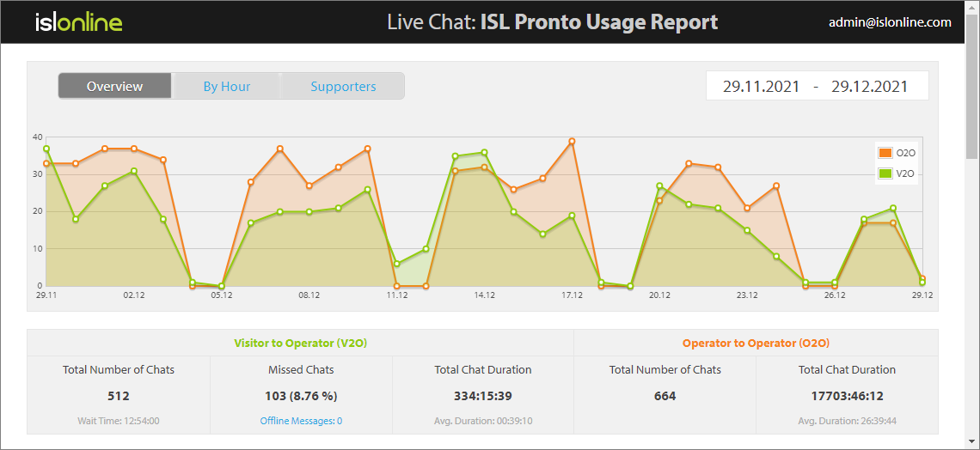This screenshot has width=980, height=450.
Task: Click the start date field 29.11.2021
Action: (x=761, y=86)
